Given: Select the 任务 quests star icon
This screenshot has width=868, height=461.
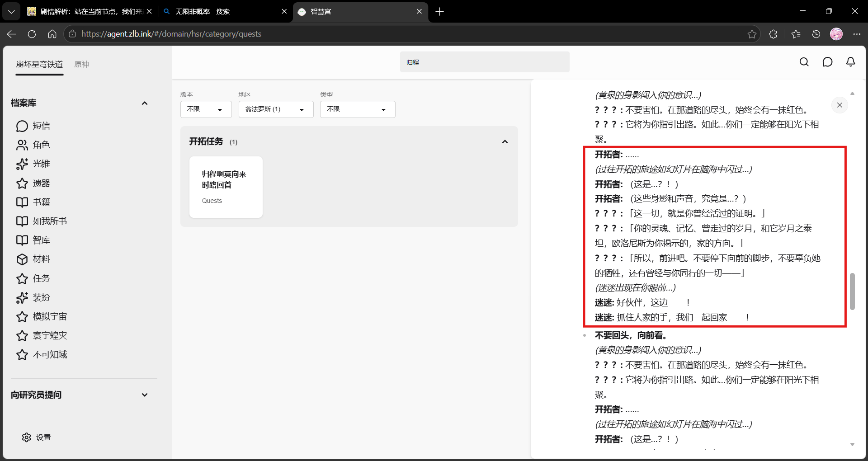Looking at the screenshot, I should [22, 278].
